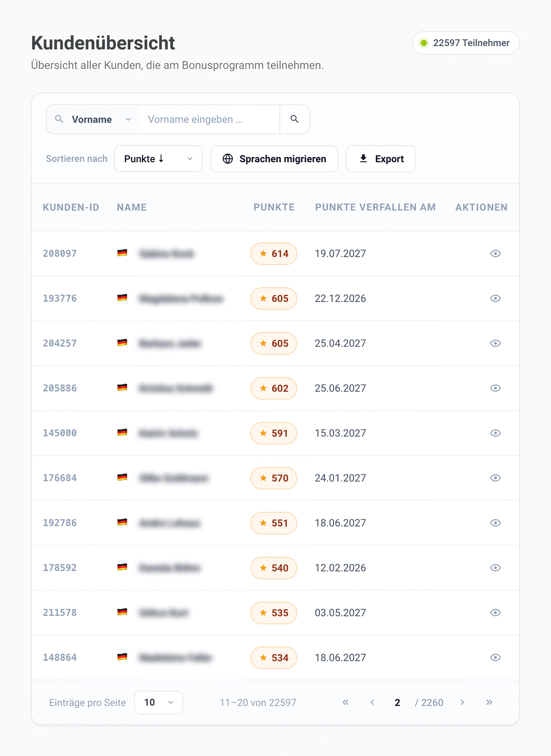Open the Vorname search field selector
Screen dimensions: 551x756
pos(92,119)
